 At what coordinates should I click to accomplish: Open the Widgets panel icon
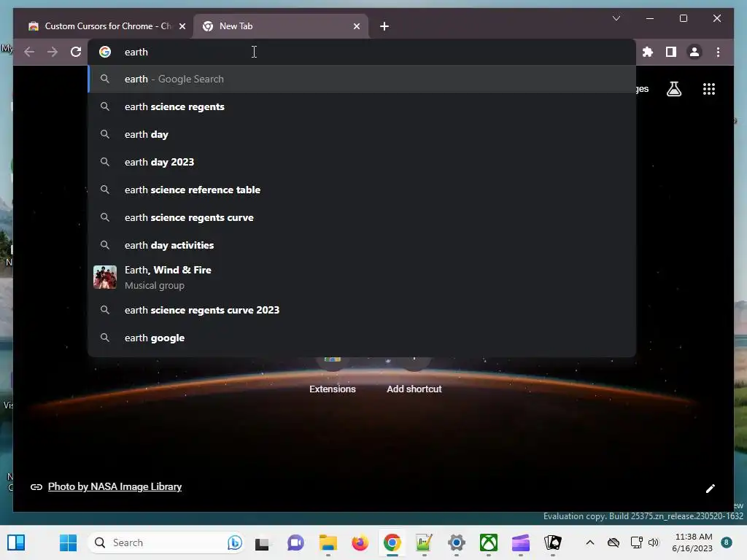pyautogui.click(x=16, y=542)
